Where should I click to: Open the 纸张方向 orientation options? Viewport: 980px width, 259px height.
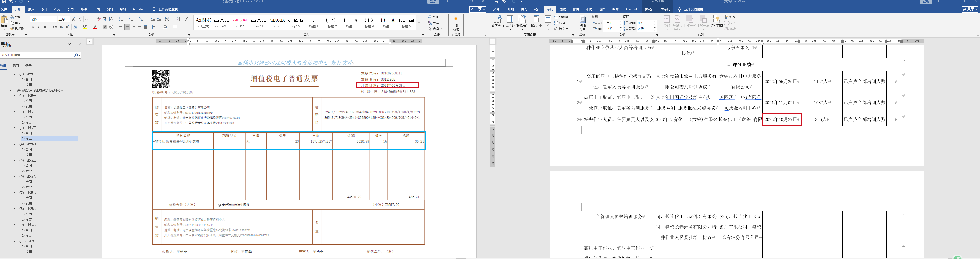tap(522, 22)
